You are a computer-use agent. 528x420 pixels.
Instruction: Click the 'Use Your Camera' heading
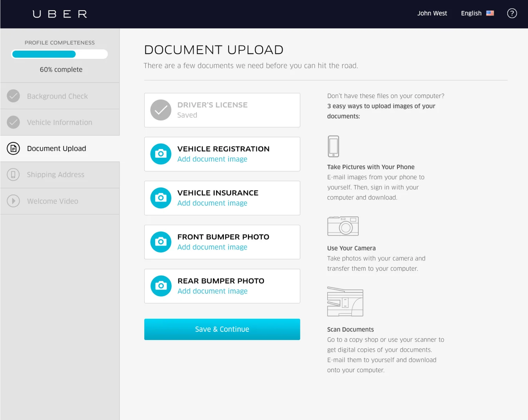(x=352, y=248)
